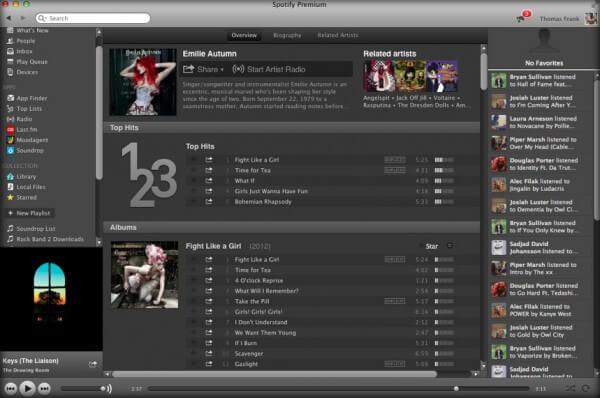Open People in the sidebar
Image resolution: width=600 pixels, height=398 pixels.
click(21, 41)
